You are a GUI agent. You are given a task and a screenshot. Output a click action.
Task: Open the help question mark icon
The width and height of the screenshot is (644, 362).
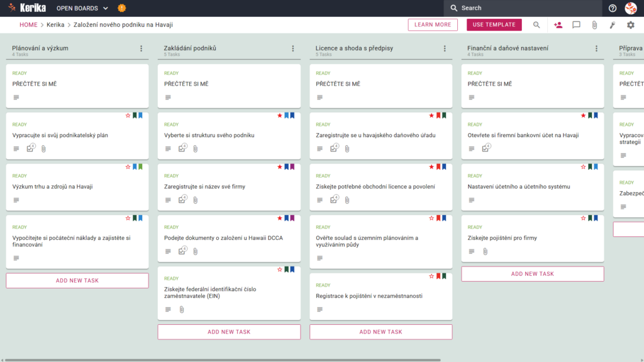click(613, 8)
